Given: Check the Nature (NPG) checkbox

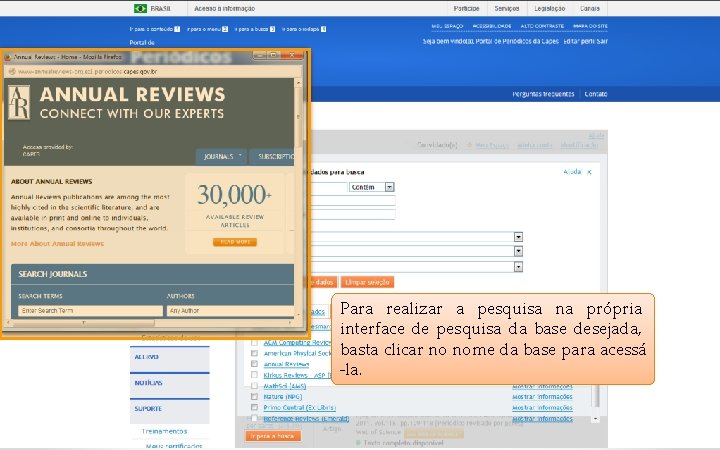Looking at the screenshot, I should click(x=254, y=396).
